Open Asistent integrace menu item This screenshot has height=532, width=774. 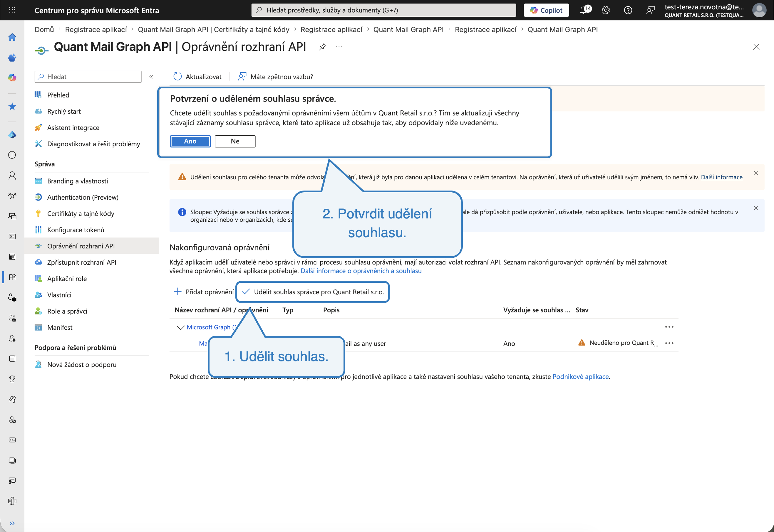pyautogui.click(x=73, y=128)
